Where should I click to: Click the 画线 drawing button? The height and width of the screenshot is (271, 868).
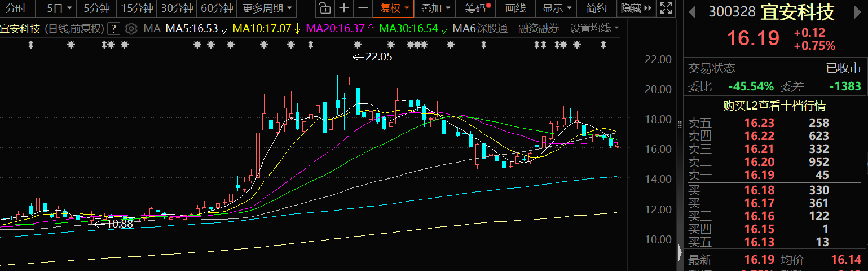coord(515,8)
